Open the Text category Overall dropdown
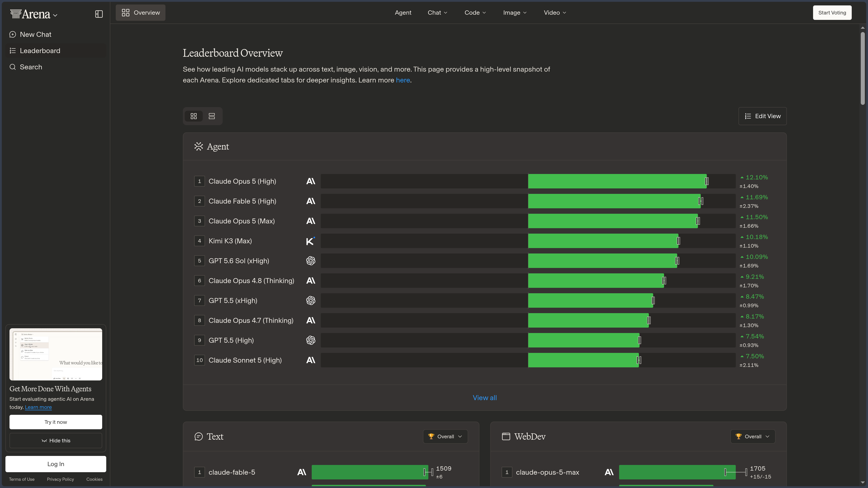The image size is (868, 488). pyautogui.click(x=446, y=436)
